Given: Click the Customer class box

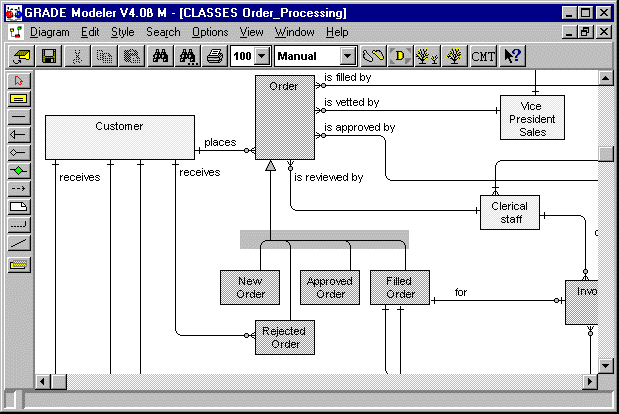Looking at the screenshot, I should pyautogui.click(x=119, y=137).
